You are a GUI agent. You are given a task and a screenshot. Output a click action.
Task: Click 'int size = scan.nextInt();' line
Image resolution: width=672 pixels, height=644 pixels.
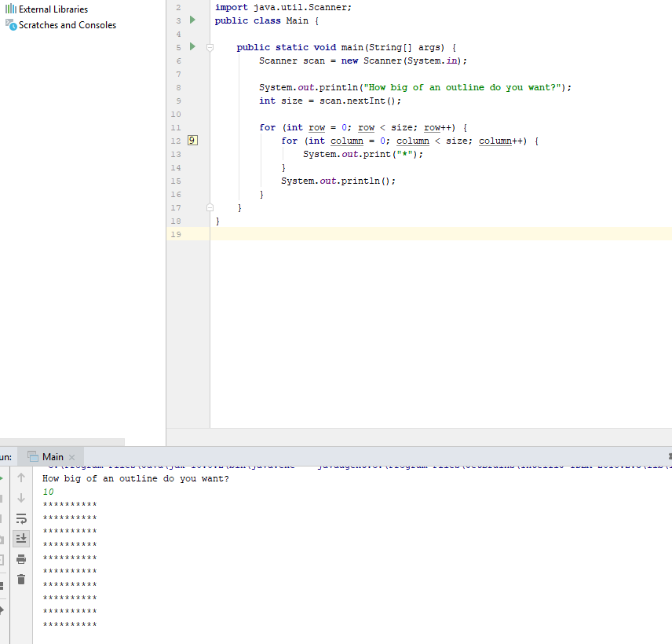pyautogui.click(x=330, y=101)
